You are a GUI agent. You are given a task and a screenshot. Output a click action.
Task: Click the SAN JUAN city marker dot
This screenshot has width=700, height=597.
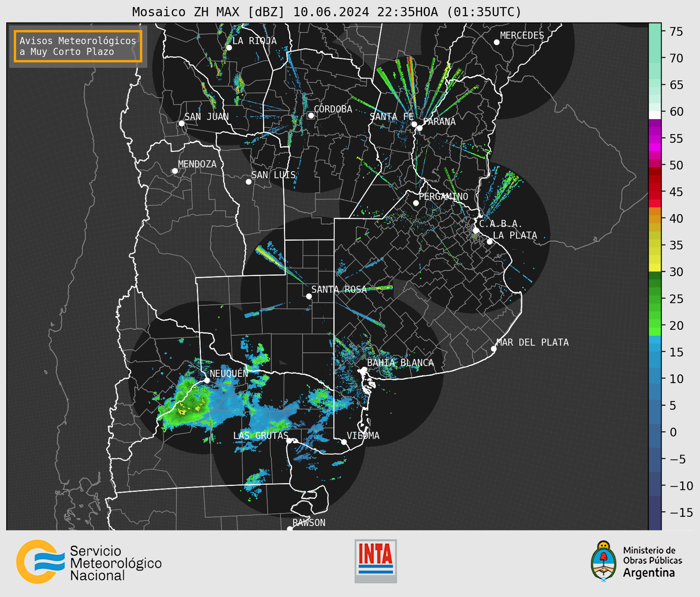tap(181, 123)
